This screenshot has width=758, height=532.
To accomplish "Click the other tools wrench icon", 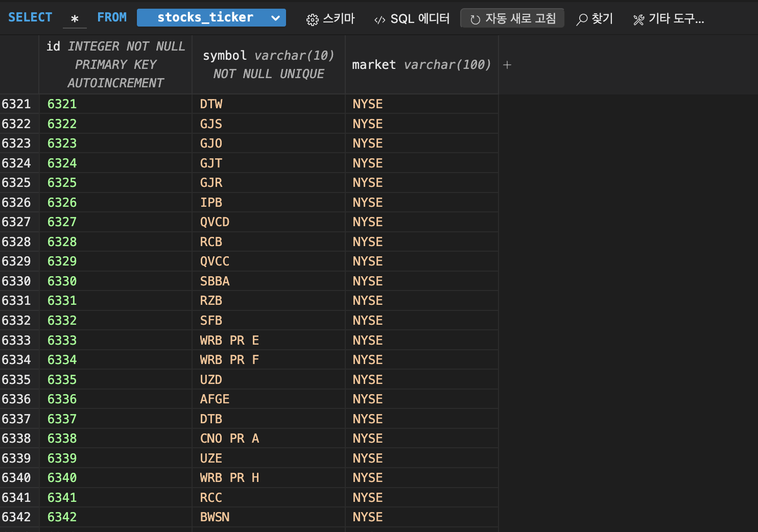I will tap(638, 19).
